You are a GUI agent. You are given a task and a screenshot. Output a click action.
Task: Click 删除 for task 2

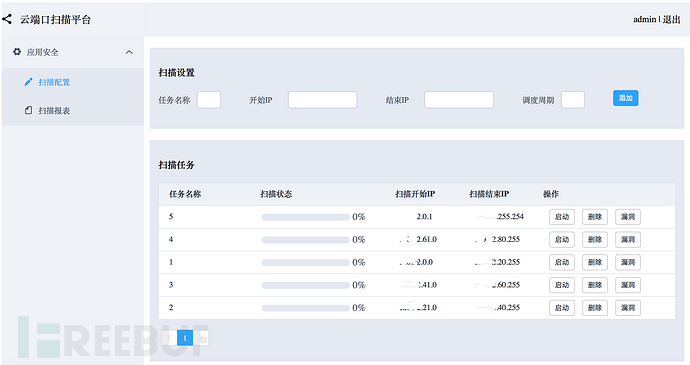[x=595, y=308]
